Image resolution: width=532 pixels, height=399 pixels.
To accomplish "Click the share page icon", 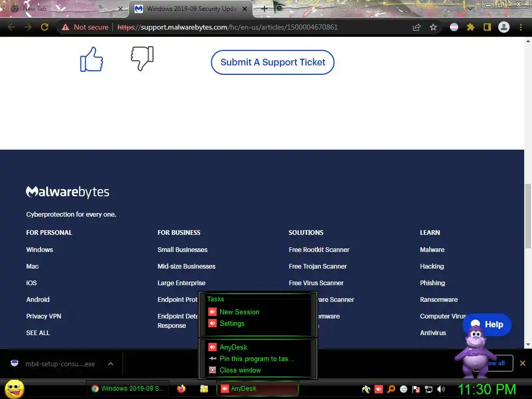I will coord(417,27).
